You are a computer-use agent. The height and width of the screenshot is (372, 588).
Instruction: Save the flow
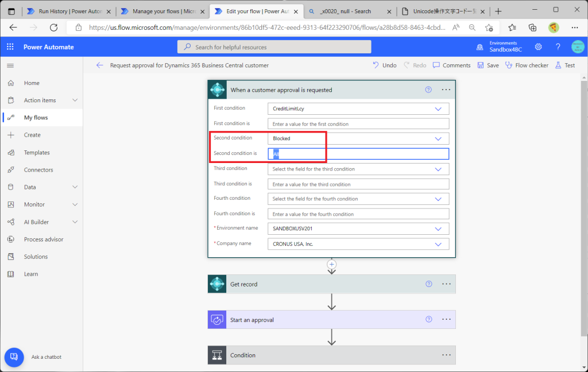(488, 65)
